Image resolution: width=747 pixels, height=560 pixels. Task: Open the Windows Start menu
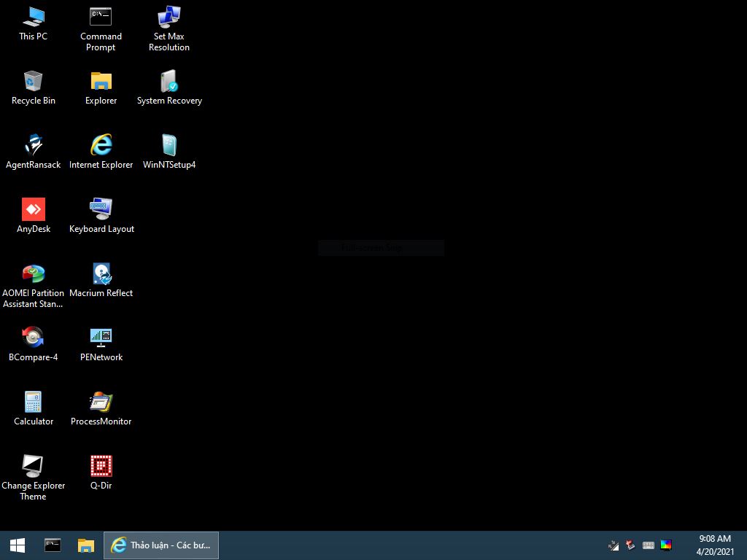coord(18,545)
